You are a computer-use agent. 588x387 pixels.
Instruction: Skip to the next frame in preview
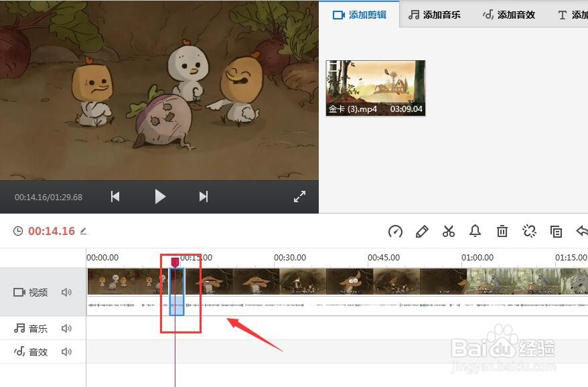[x=204, y=196]
